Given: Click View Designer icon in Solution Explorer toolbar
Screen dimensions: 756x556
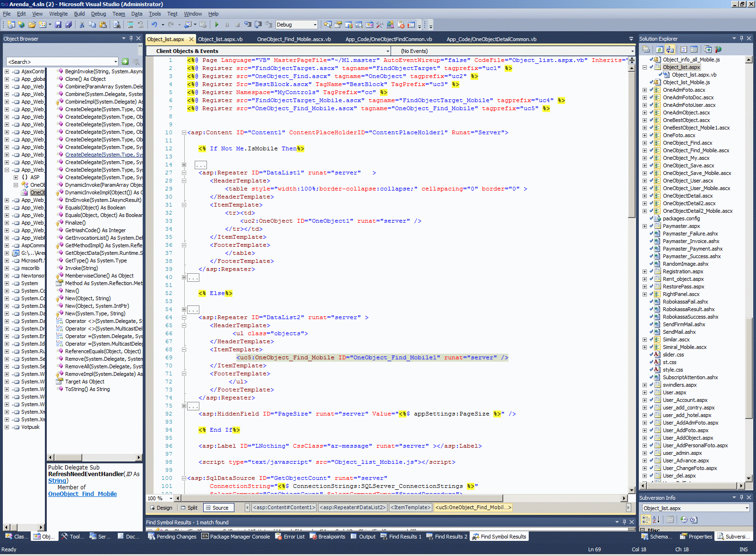Looking at the screenshot, I should pos(694,49).
